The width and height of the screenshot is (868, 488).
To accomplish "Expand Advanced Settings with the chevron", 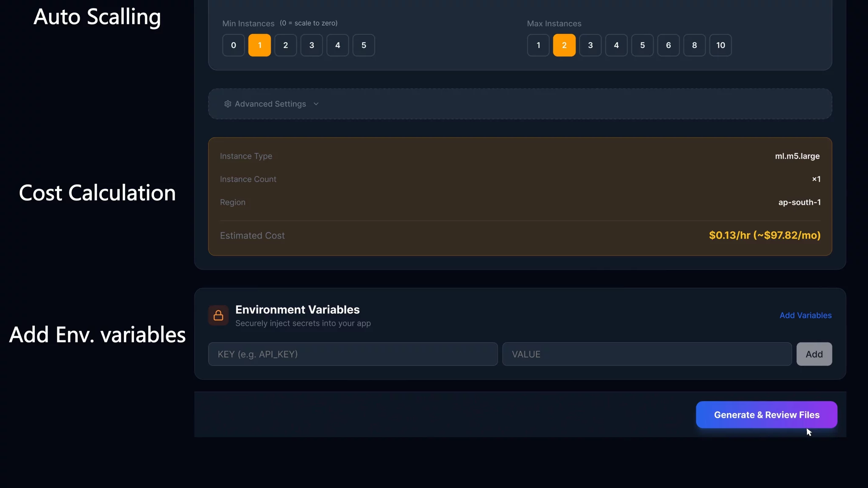I will click(x=316, y=104).
